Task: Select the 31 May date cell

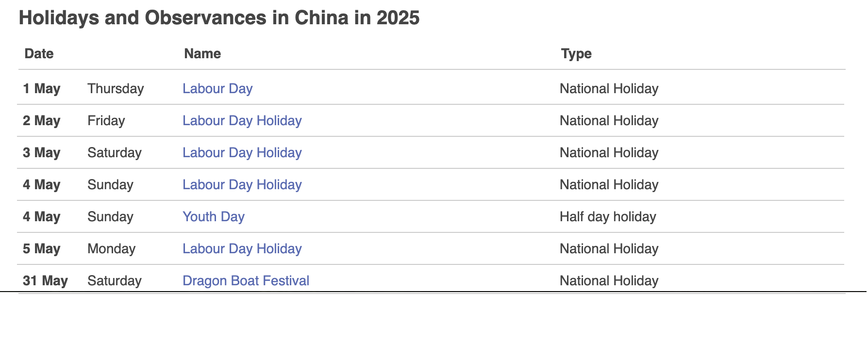Action: [45, 280]
